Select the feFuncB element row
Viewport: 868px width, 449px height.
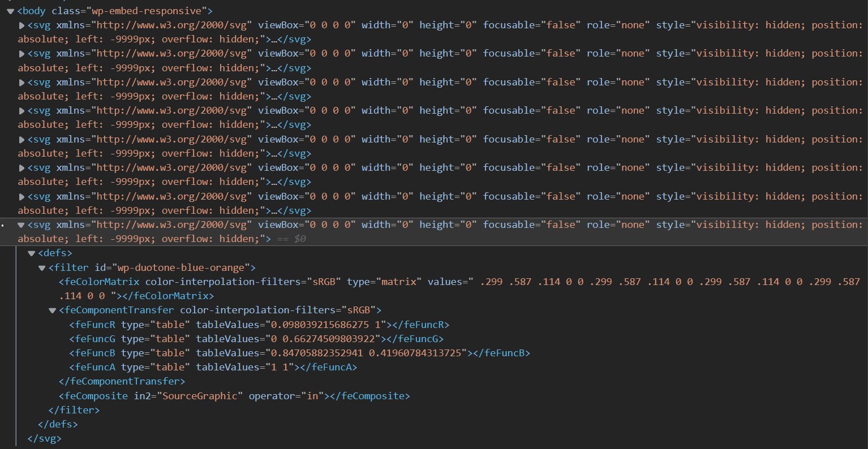[x=299, y=353]
